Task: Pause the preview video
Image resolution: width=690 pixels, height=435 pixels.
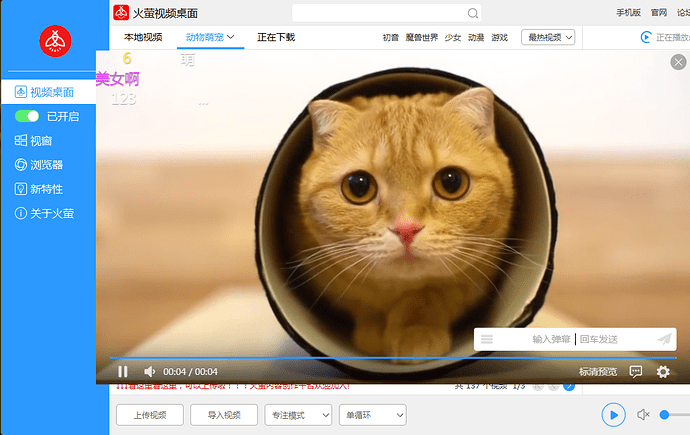Action: coord(123,372)
